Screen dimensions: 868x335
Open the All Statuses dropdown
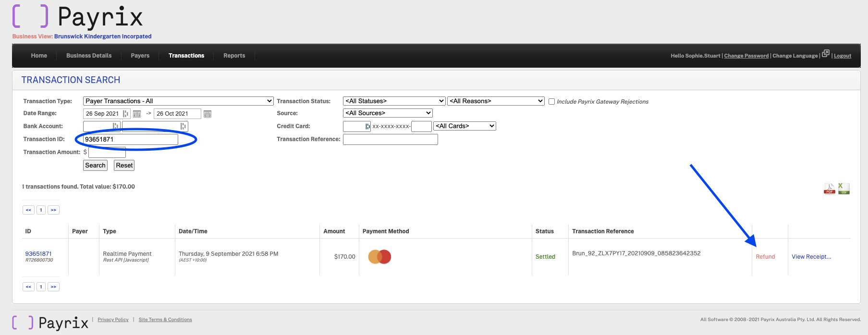(394, 101)
